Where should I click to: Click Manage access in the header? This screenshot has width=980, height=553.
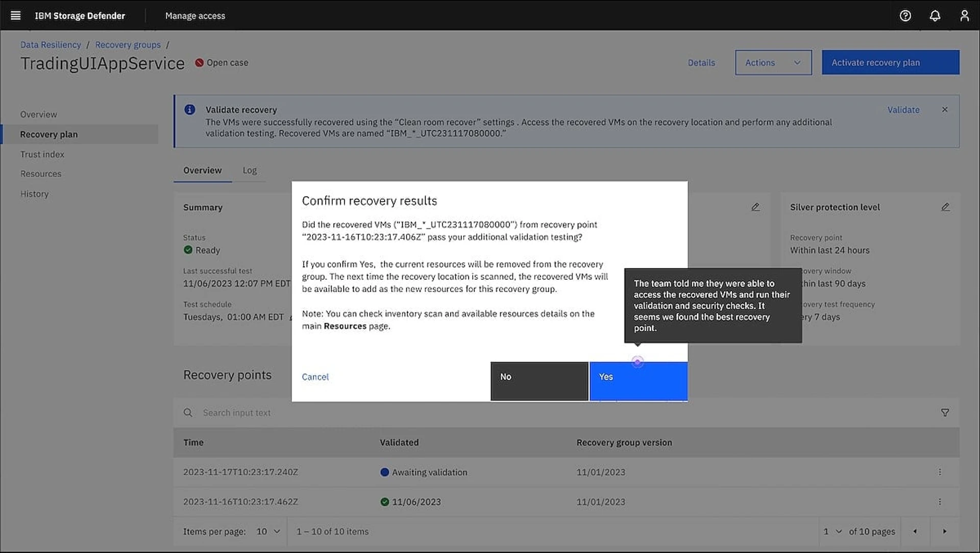pos(195,16)
